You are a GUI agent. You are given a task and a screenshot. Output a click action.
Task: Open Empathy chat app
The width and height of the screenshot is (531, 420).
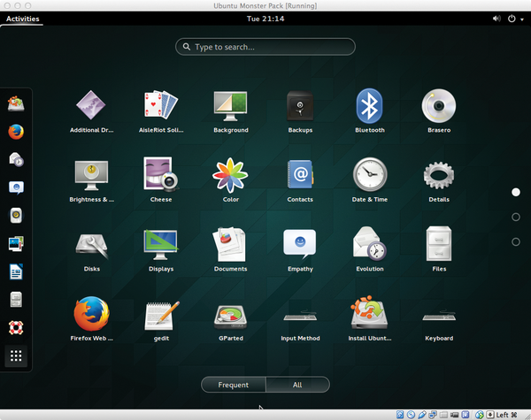(300, 250)
